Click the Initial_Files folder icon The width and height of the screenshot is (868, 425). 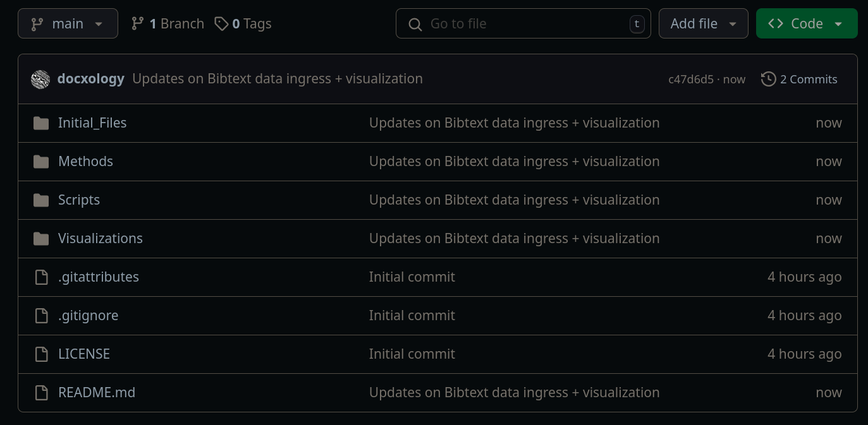tap(41, 123)
